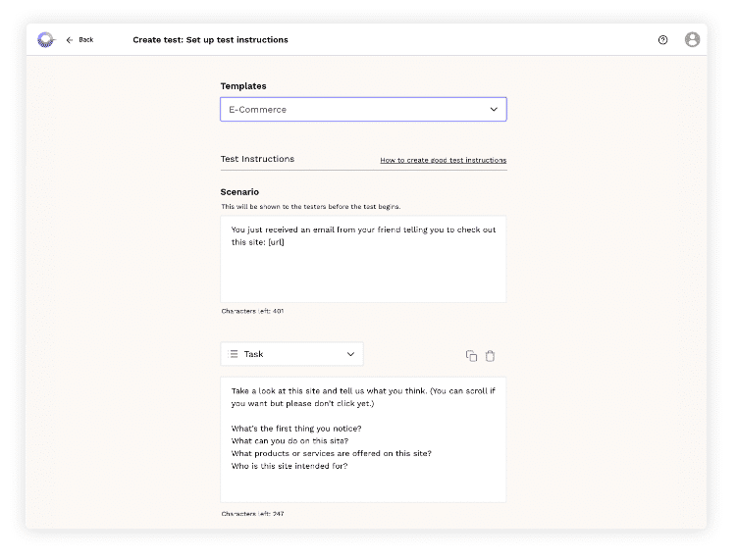
Task: Open How to create good test instructions link
Action: click(x=444, y=160)
